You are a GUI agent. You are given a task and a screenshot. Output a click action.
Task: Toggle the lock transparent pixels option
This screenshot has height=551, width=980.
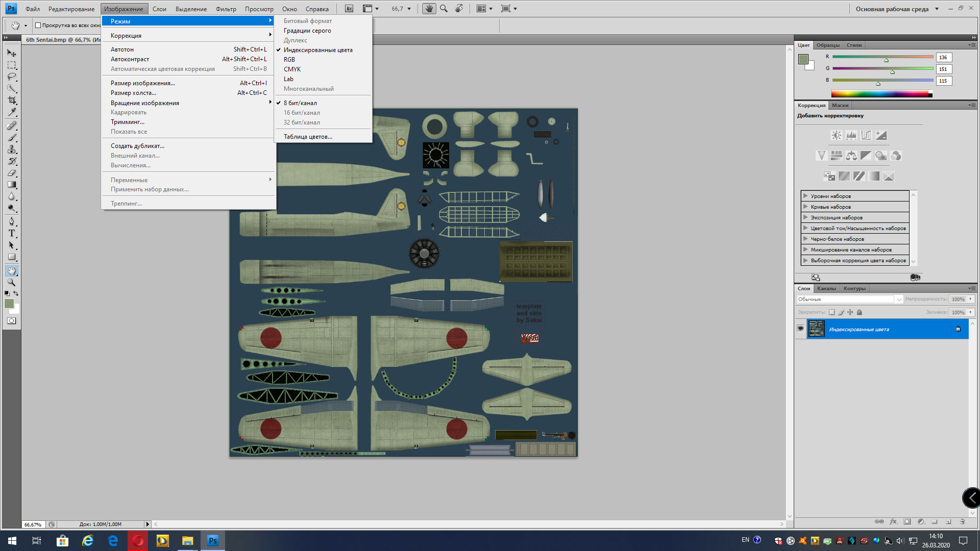pyautogui.click(x=831, y=312)
